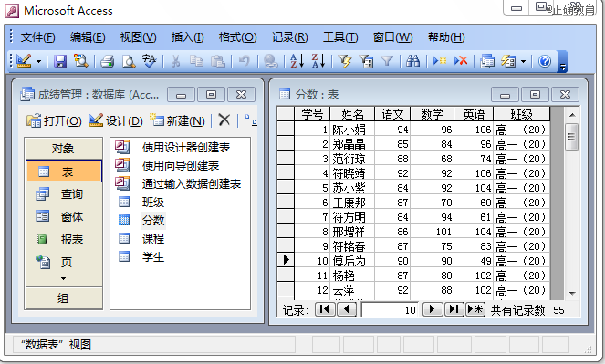Open the 帮助(H) menu

pos(446,37)
